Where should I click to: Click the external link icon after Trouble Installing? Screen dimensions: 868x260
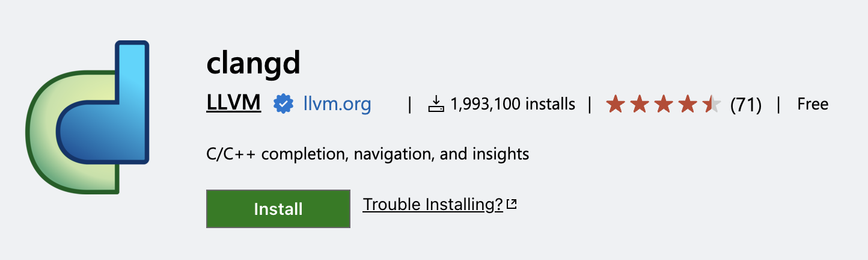click(x=512, y=205)
